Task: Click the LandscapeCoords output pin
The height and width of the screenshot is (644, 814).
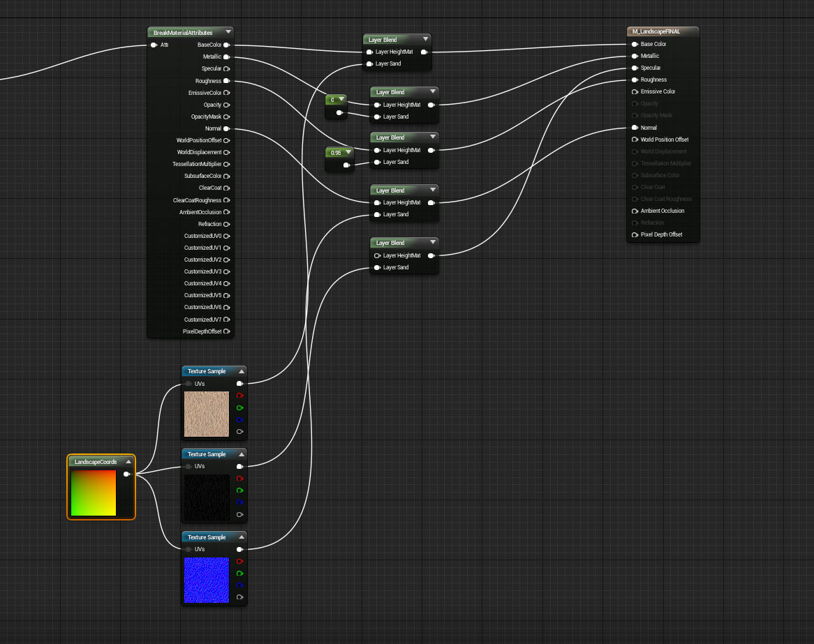Action: tap(126, 474)
